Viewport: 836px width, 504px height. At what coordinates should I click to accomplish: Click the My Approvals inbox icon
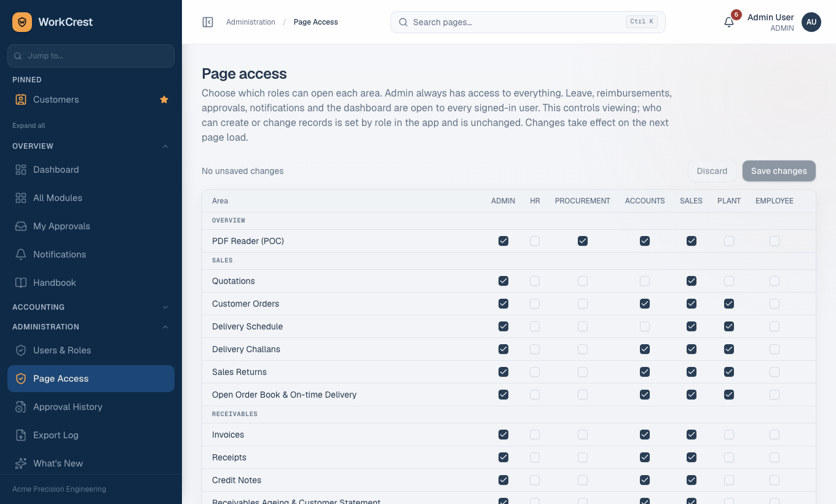point(21,226)
